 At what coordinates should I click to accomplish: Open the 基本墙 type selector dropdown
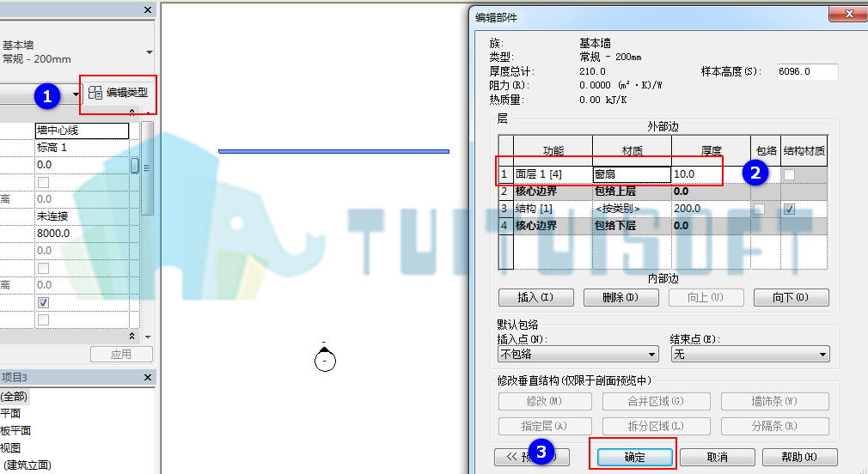click(149, 52)
